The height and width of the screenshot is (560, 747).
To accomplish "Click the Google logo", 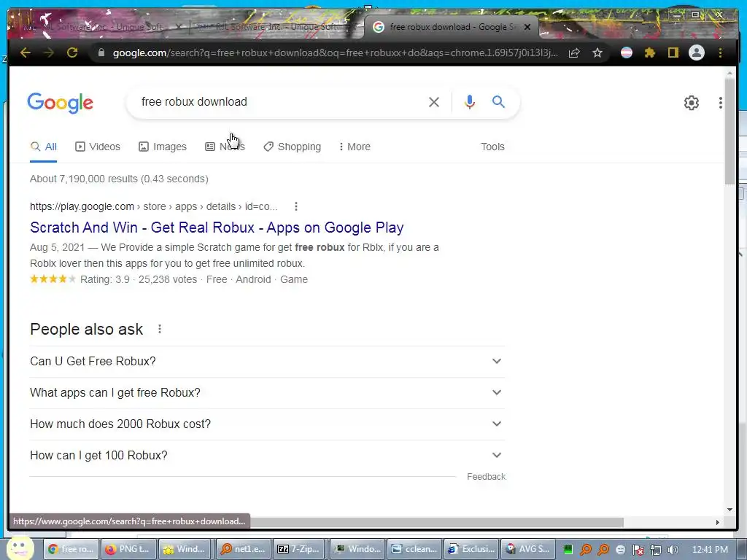I will click(x=60, y=103).
